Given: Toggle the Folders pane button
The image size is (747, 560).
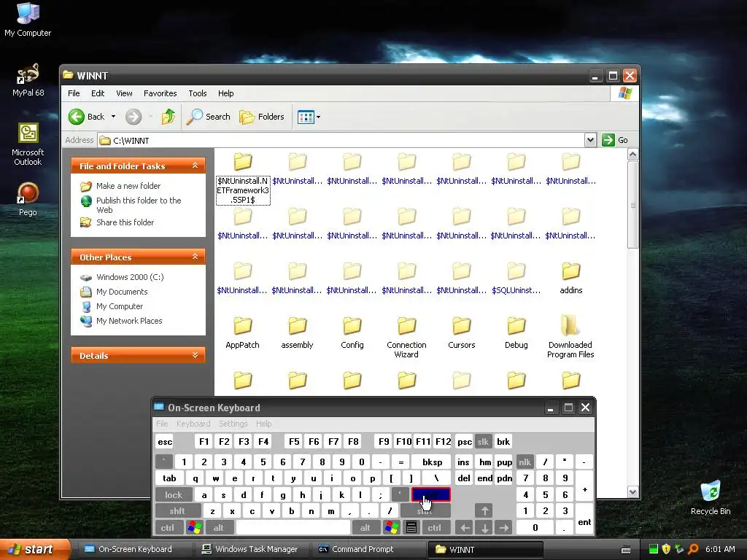Looking at the screenshot, I should point(262,117).
